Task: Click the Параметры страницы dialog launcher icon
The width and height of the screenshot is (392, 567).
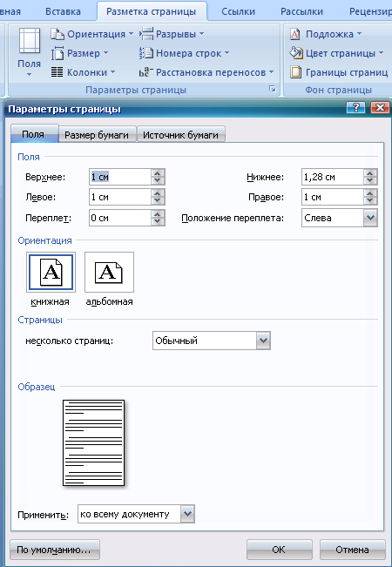Action: pos(273,89)
